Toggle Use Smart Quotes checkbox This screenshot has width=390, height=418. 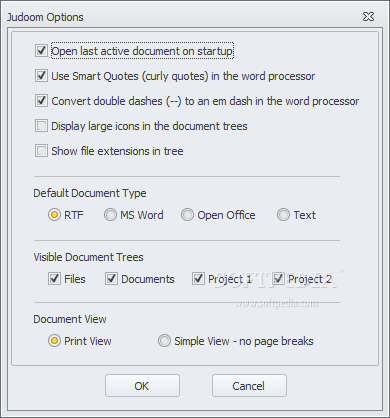[41, 76]
